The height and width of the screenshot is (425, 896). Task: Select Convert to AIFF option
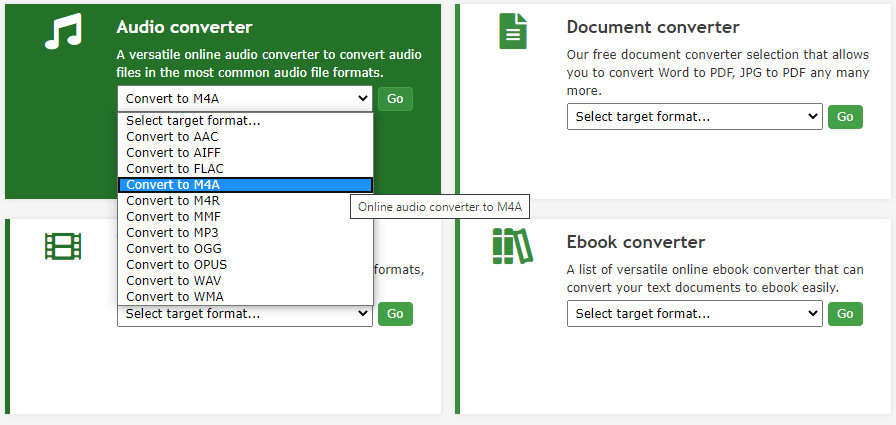tap(245, 153)
